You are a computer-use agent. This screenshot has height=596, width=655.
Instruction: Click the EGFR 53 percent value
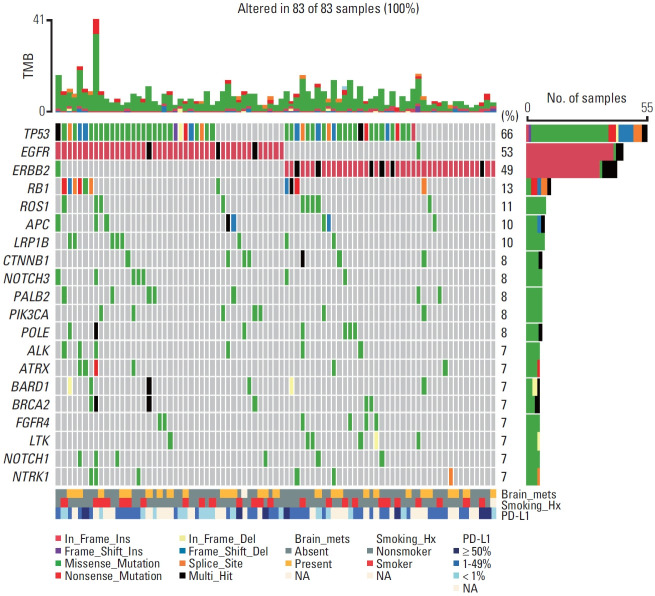pos(507,152)
